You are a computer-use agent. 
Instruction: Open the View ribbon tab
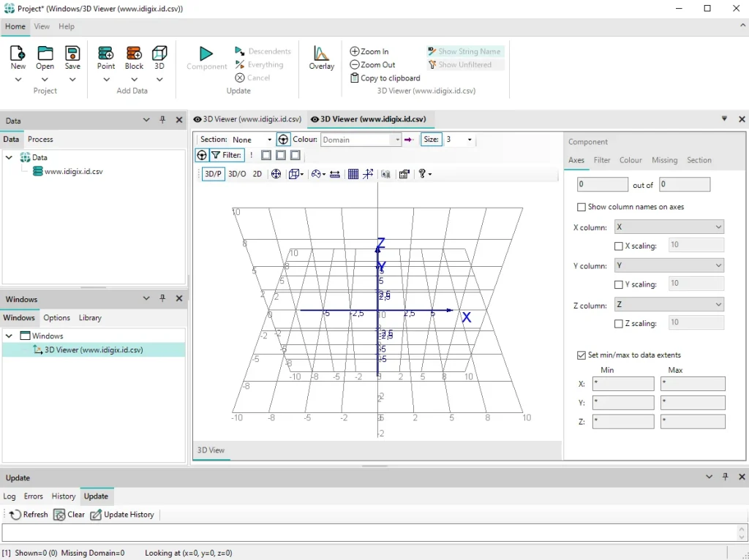coord(42,26)
